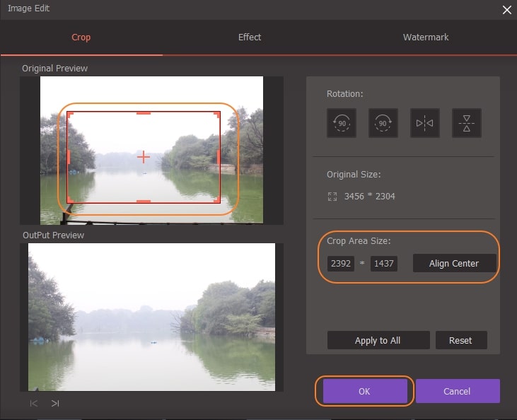This screenshot has height=420, width=517.
Task: Go to the previous image arrow
Action: click(33, 403)
